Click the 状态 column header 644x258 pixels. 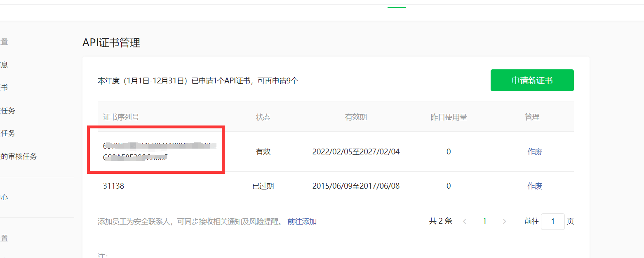point(263,117)
